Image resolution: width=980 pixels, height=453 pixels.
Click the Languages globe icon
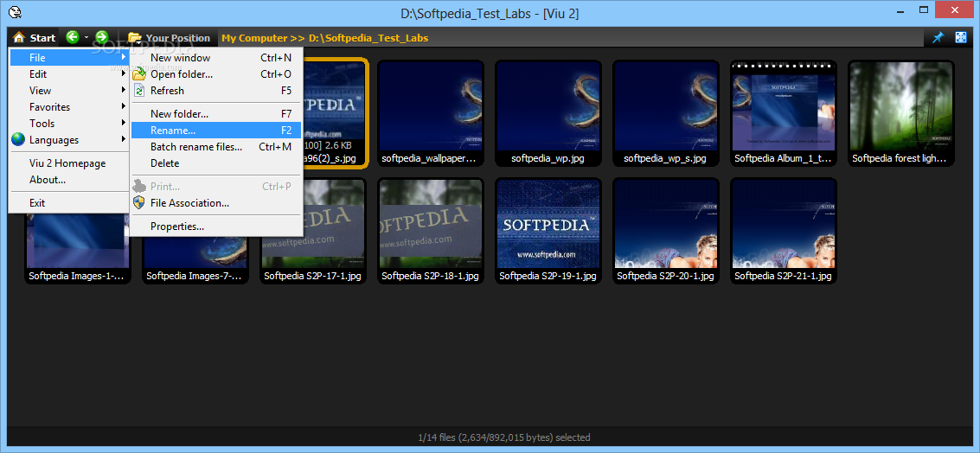click(18, 139)
